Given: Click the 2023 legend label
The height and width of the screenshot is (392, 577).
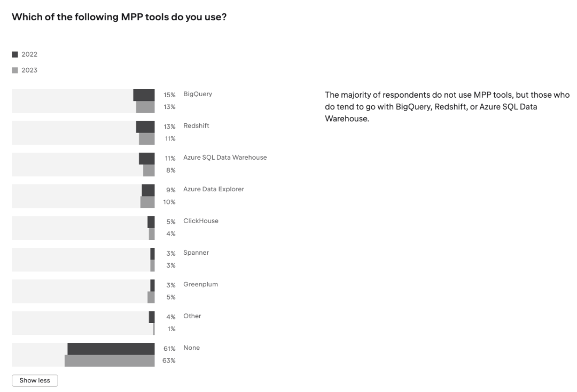Looking at the screenshot, I should (x=29, y=70).
